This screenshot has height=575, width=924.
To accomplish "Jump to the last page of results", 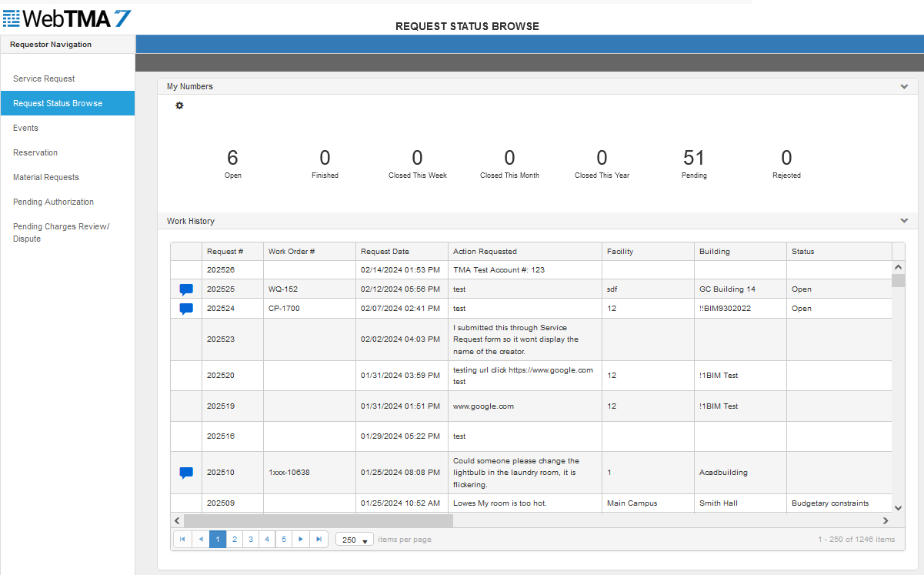I will coord(319,539).
